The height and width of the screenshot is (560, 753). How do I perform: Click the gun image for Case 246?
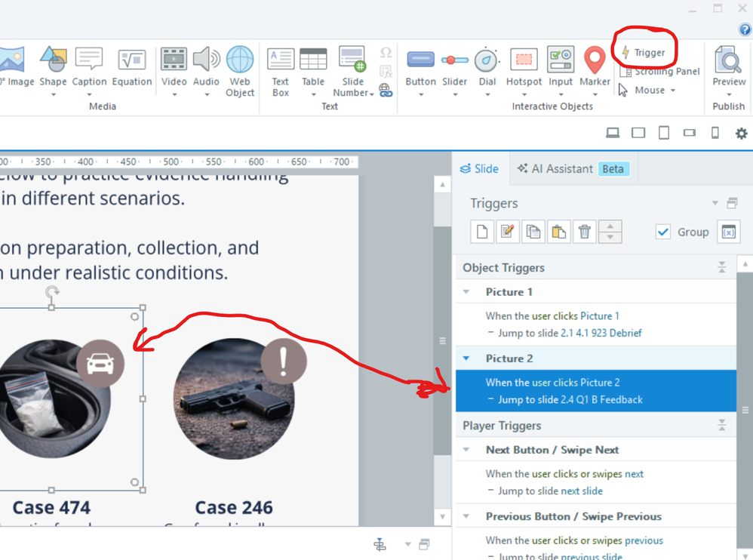[234, 400]
